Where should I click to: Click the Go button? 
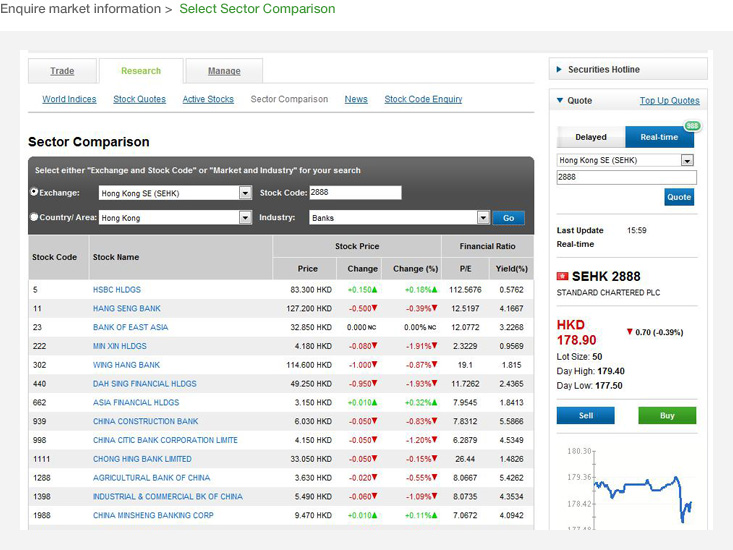[509, 218]
